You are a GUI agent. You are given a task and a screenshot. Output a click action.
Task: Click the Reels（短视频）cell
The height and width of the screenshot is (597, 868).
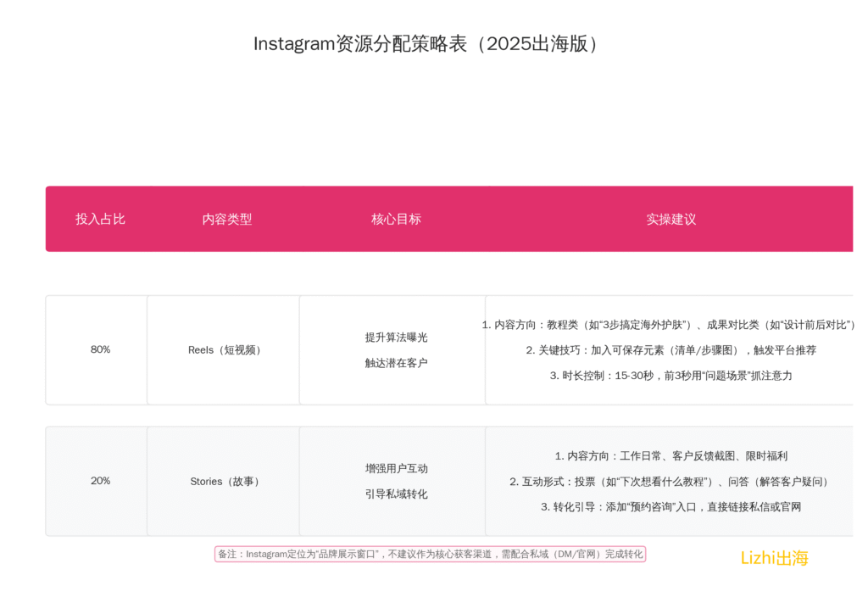225,350
